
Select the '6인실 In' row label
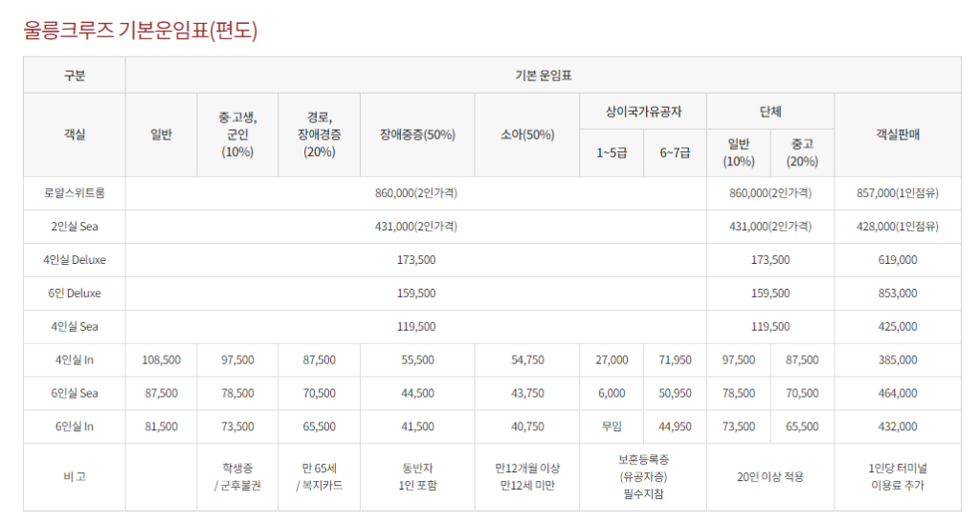(x=75, y=426)
